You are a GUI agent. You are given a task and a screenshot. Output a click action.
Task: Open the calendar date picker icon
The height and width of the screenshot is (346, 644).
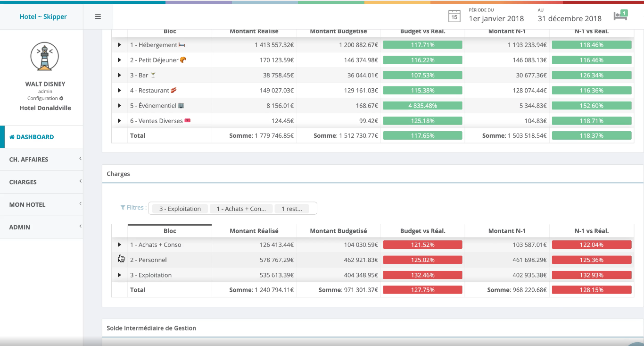tap(454, 16)
